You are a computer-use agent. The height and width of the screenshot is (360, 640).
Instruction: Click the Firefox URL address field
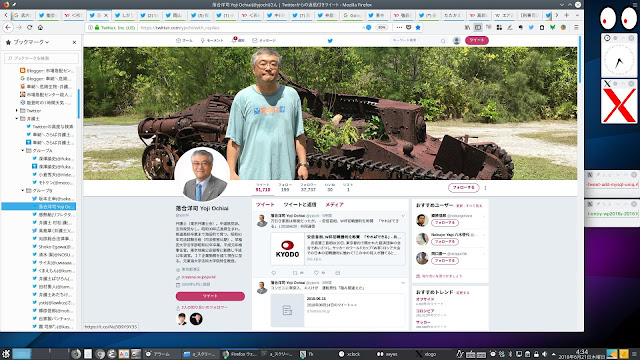(x=249, y=27)
